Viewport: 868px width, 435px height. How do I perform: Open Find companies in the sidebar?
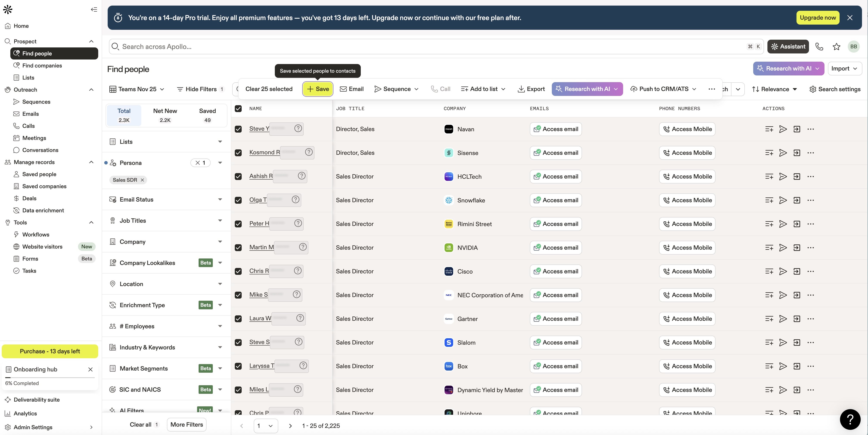coord(42,65)
